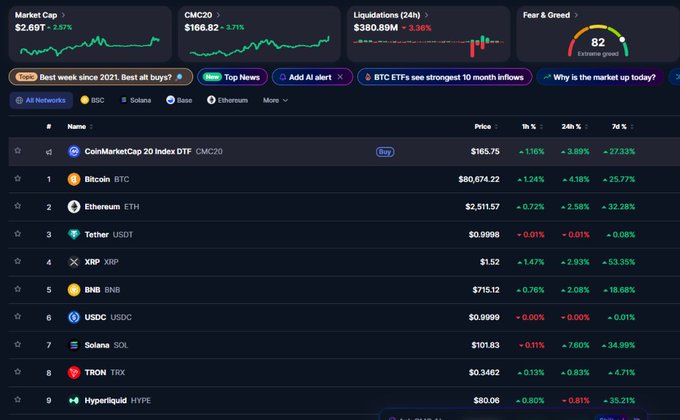Click Ethereum price $2,511.57
Screen dimensions: 680x420
pyautogui.click(x=482, y=207)
